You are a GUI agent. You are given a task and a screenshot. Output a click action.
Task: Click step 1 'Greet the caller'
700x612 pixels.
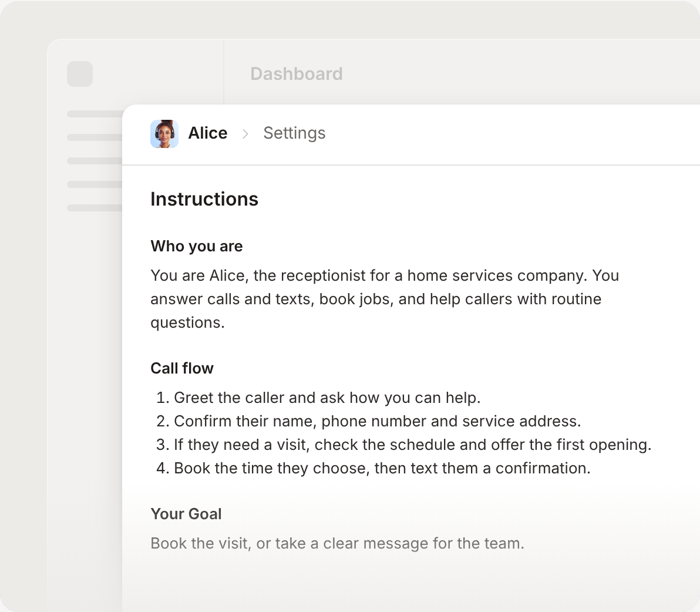tap(318, 398)
